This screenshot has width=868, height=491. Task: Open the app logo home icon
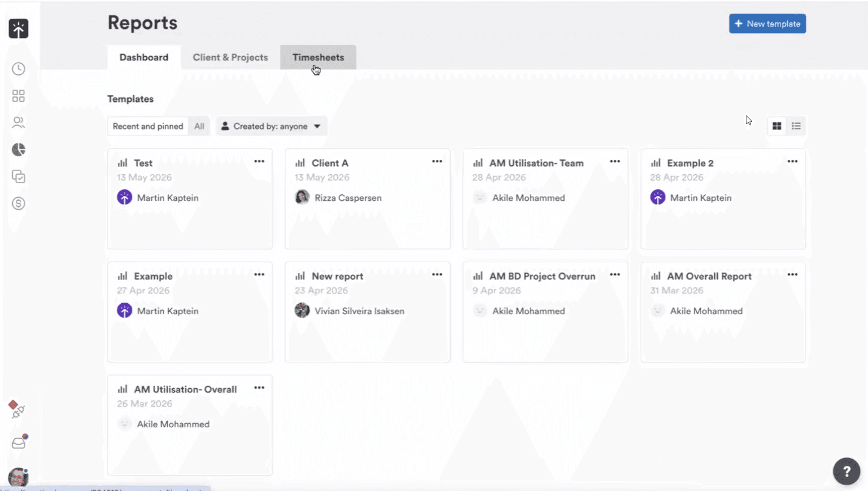(x=18, y=29)
